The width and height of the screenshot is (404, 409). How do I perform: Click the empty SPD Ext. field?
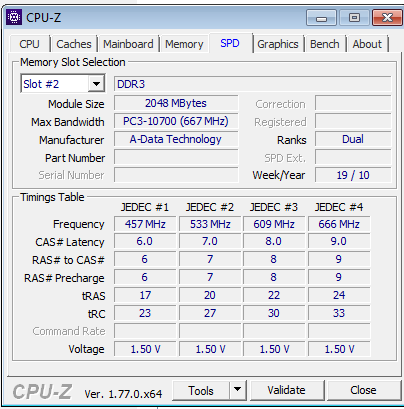[x=353, y=157]
